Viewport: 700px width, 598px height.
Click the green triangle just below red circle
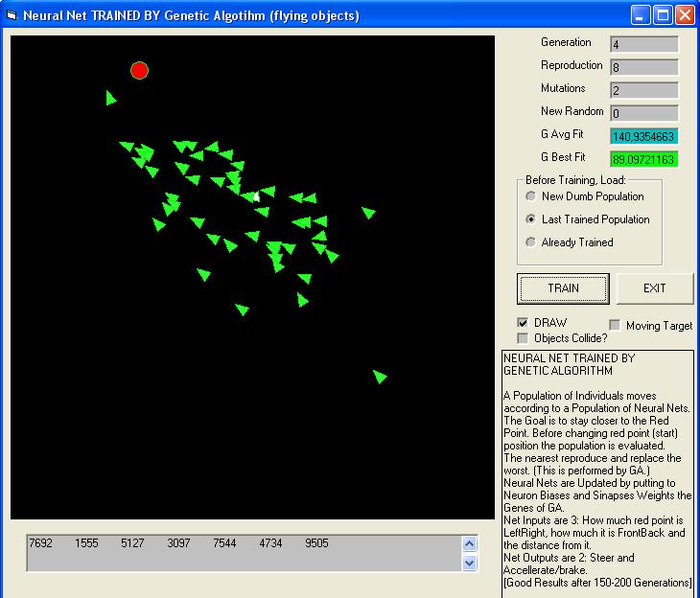[111, 98]
